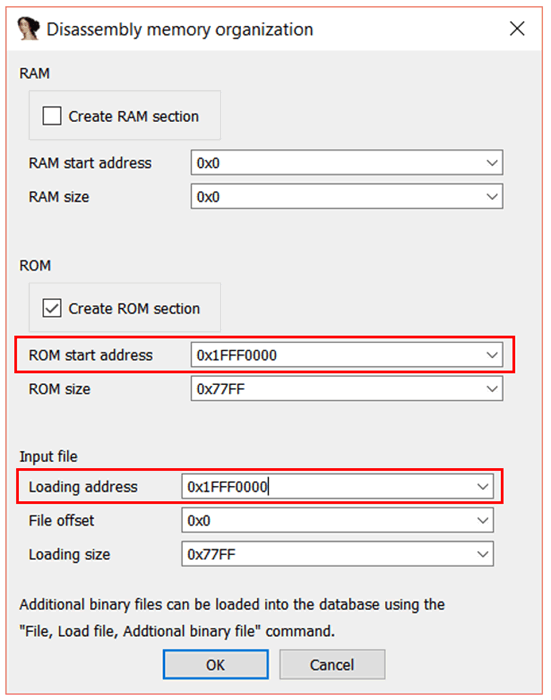Click the RAM section heading

point(34,73)
